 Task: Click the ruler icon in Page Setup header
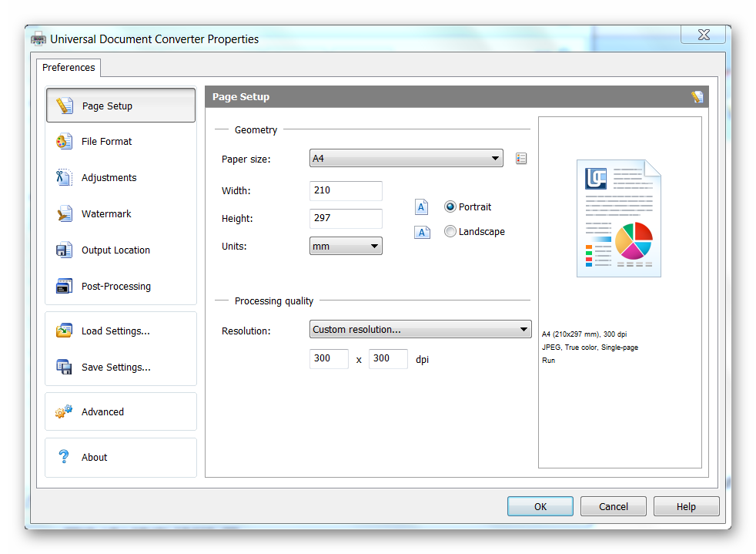click(x=697, y=96)
